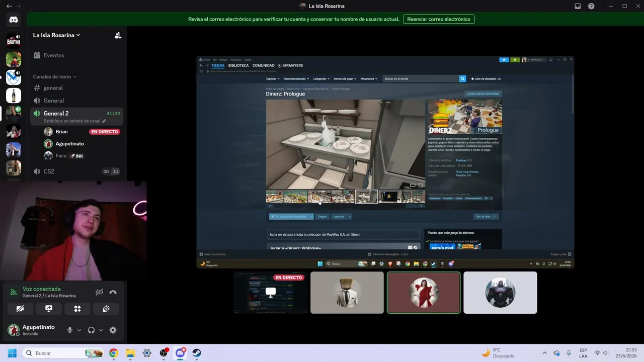Open the Discord taskbar icon

[180, 353]
